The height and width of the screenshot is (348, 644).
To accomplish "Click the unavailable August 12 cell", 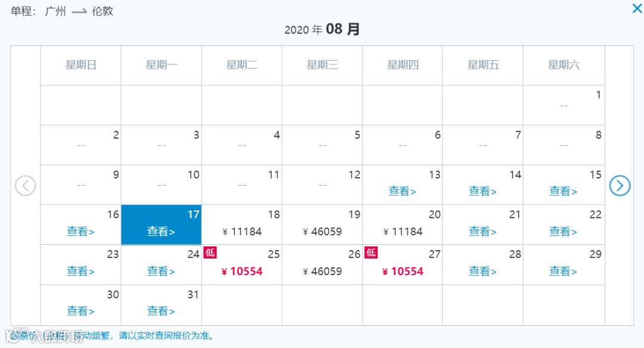I will point(322,184).
